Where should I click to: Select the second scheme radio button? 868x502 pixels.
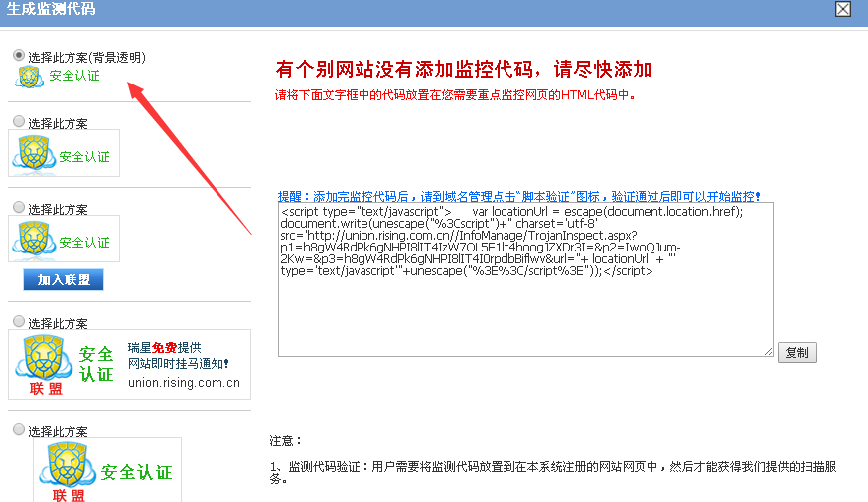pos(19,121)
